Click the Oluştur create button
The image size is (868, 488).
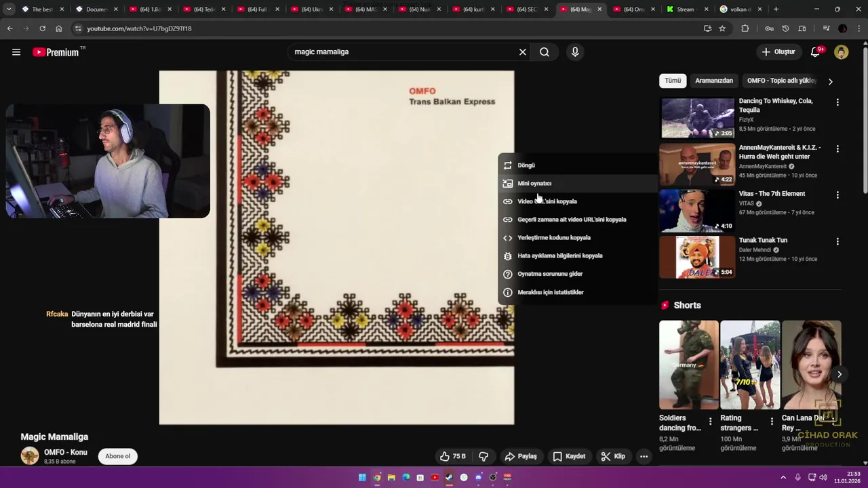tap(778, 52)
